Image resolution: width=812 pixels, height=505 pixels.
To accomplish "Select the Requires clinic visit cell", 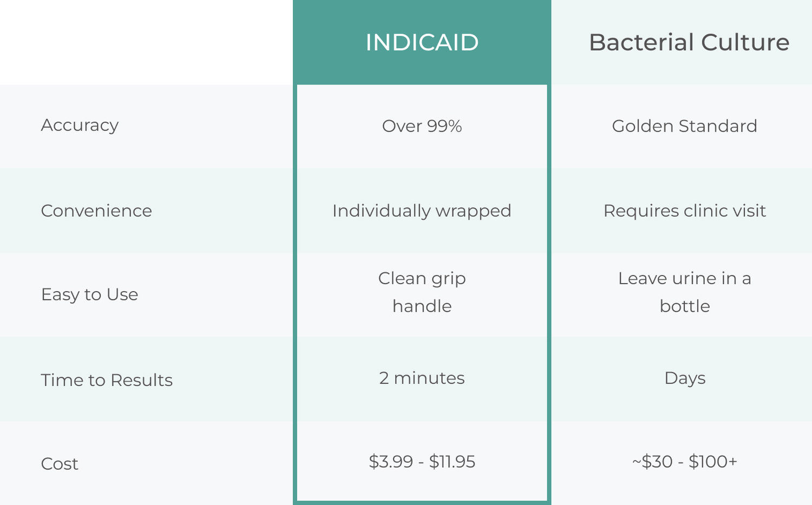I will (684, 211).
